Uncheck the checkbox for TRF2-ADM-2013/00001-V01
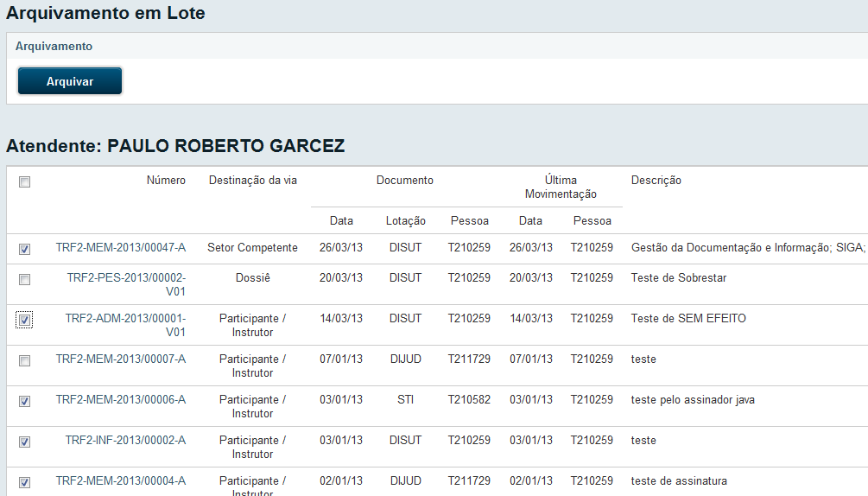Screen dimensions: 868x496 (24, 320)
